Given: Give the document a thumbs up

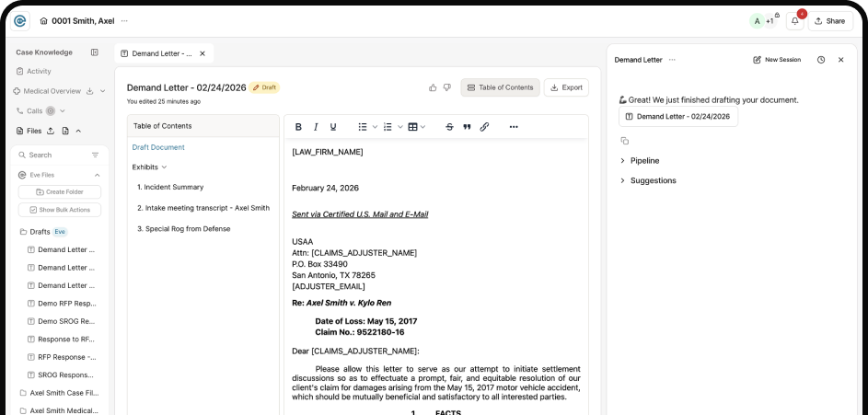Looking at the screenshot, I should [x=433, y=87].
